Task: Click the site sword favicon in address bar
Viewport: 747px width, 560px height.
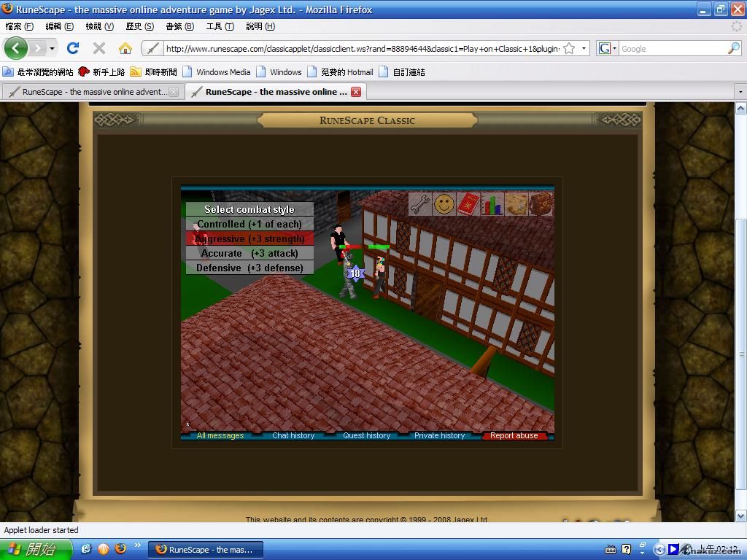Action: pyautogui.click(x=152, y=49)
